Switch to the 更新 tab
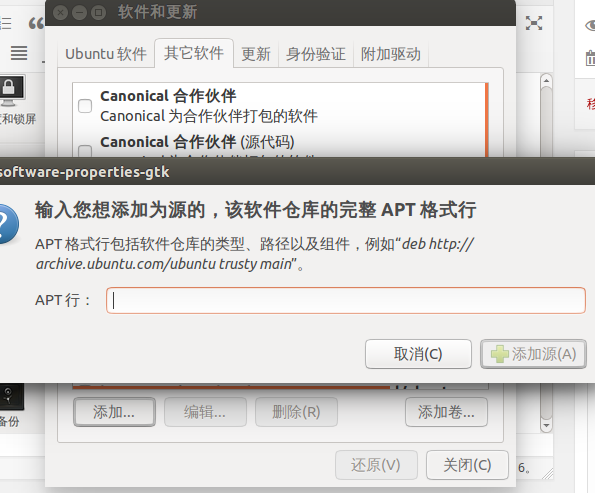 coord(256,54)
